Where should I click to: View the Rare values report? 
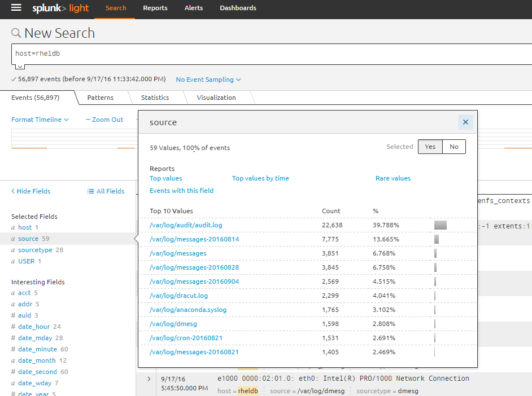pos(393,178)
